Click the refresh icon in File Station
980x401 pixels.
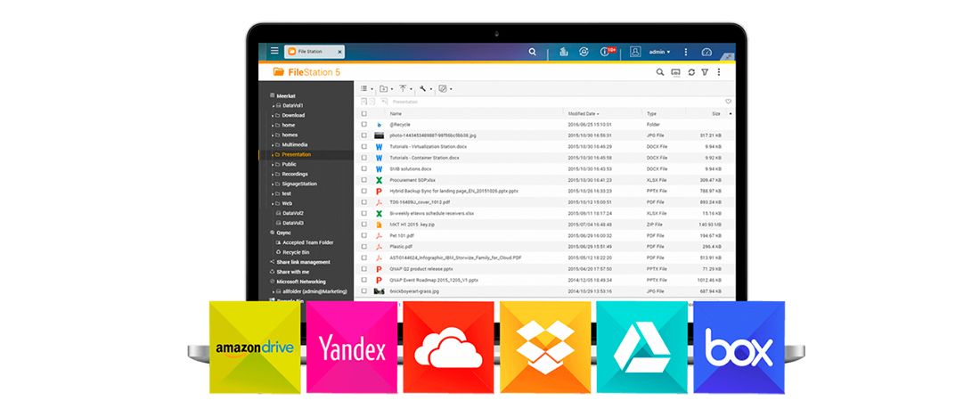pos(690,72)
